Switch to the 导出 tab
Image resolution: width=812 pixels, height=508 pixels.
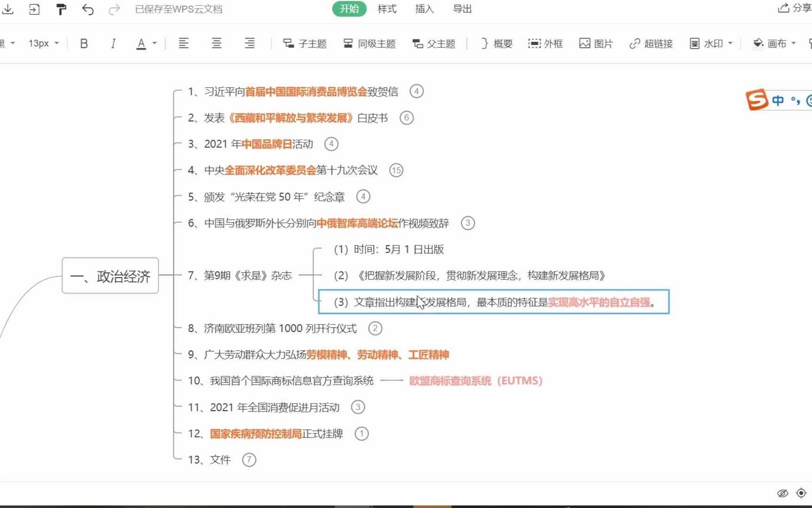click(x=462, y=9)
